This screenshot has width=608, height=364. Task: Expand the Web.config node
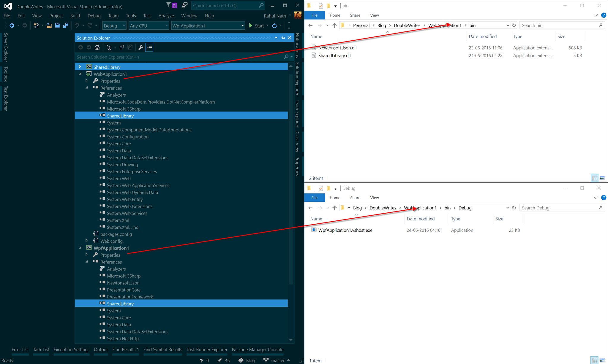(x=86, y=241)
